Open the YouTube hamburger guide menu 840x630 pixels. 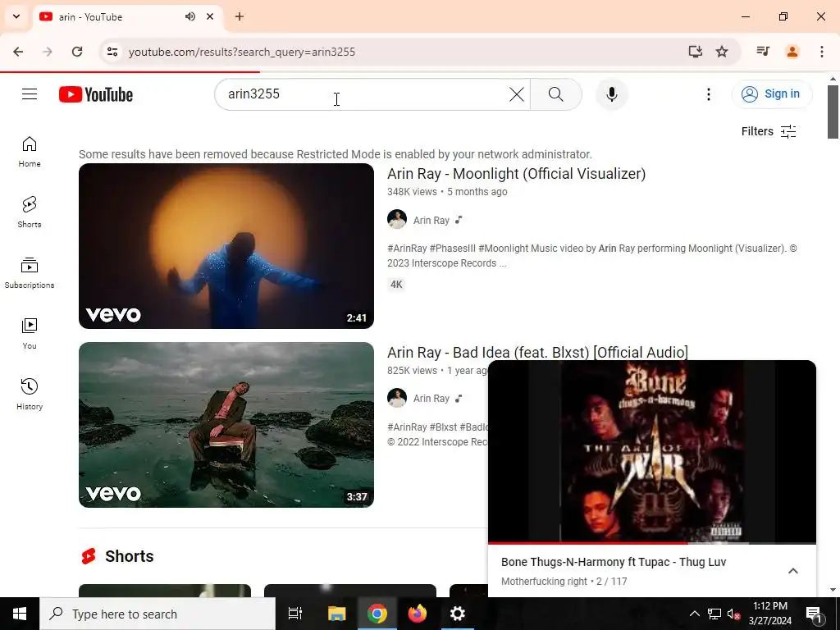30,94
